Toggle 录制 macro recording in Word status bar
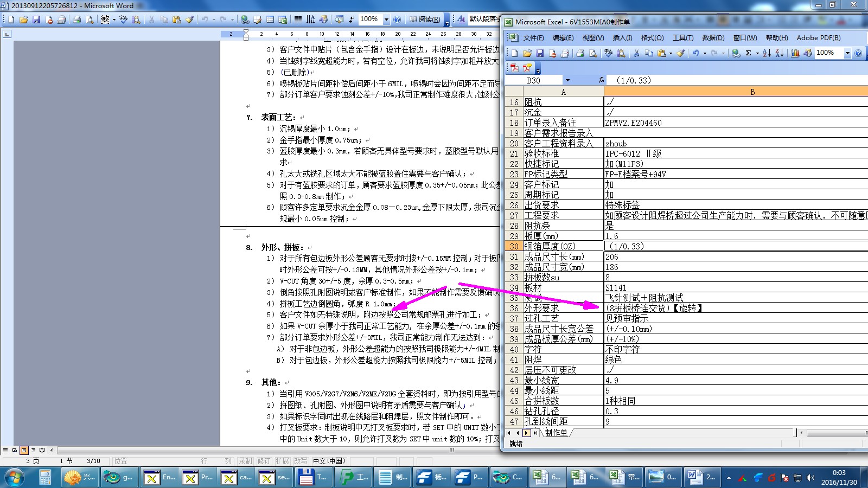 click(245, 461)
